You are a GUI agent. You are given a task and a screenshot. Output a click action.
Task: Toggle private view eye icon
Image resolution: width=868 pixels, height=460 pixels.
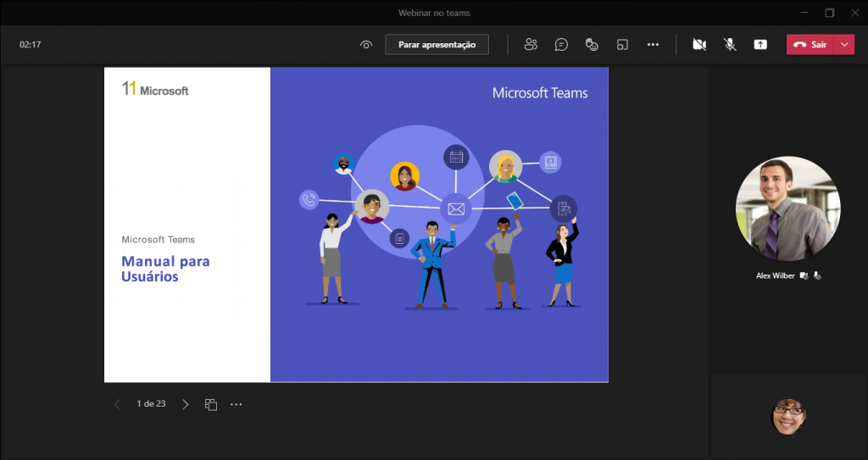[x=366, y=45]
